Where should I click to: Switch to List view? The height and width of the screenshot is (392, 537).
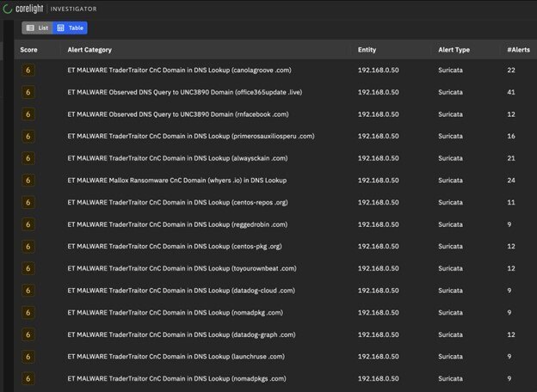coord(37,28)
